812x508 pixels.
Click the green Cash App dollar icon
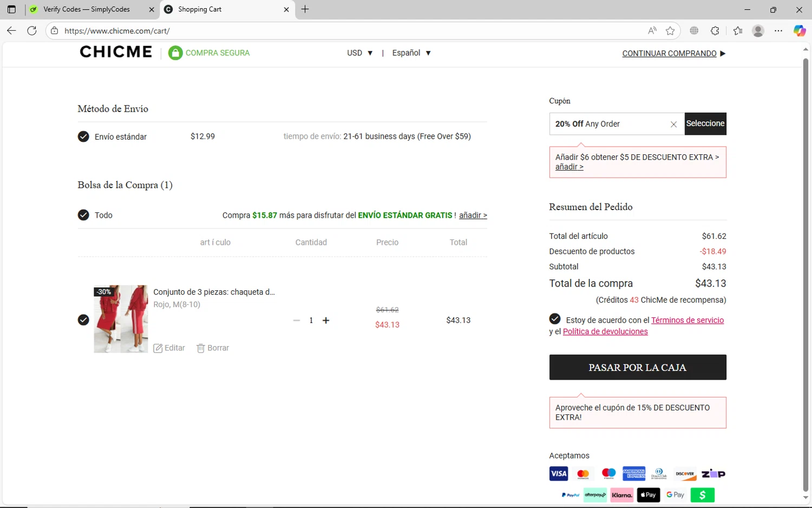(x=703, y=495)
